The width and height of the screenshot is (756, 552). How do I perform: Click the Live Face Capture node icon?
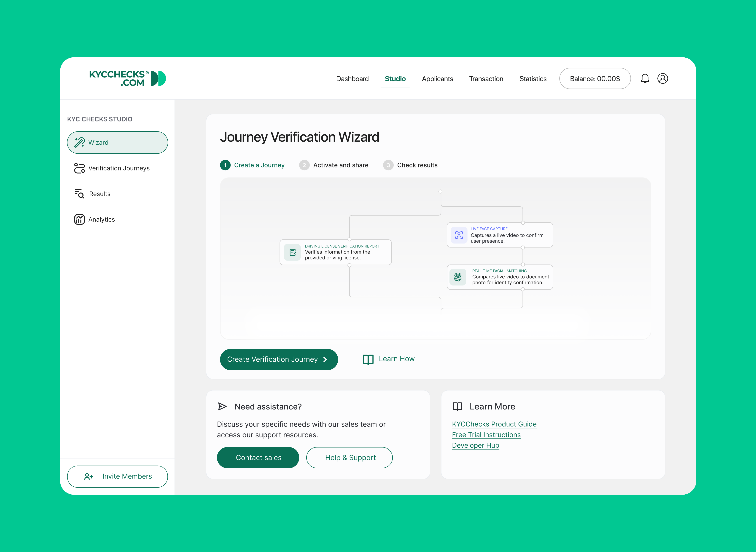point(459,235)
